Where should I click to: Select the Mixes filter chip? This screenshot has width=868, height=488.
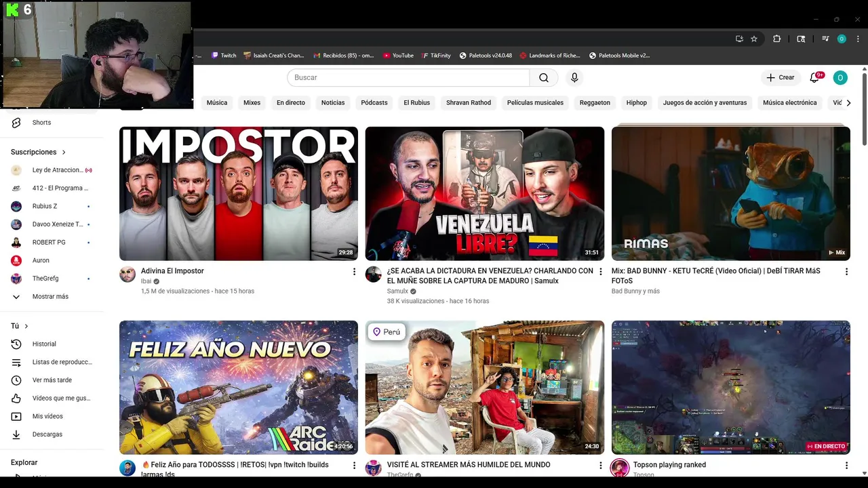coord(252,103)
